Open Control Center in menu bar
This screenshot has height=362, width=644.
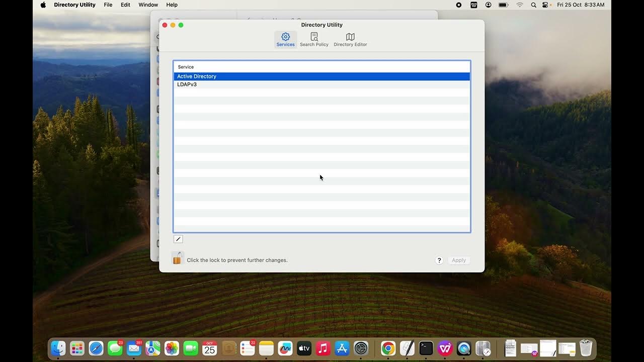pos(545,5)
